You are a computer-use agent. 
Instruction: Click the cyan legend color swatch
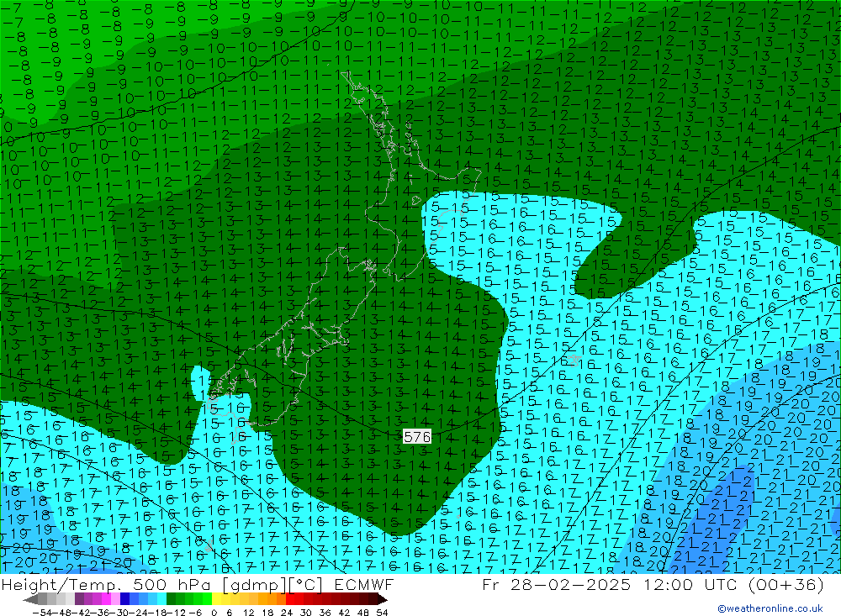click(x=161, y=599)
